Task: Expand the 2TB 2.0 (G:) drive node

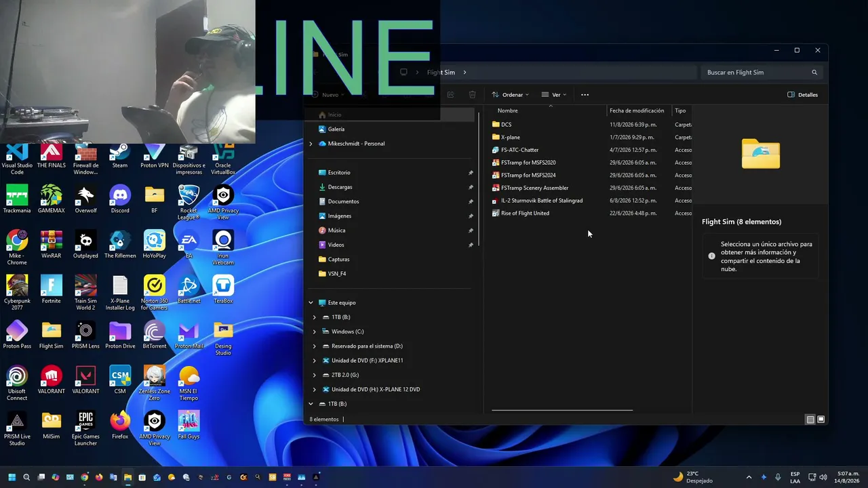Action: [x=314, y=375]
